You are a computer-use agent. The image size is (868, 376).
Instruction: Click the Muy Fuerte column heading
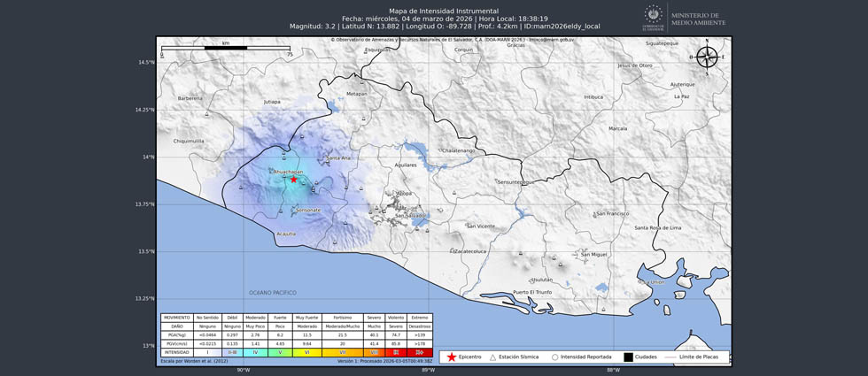click(x=306, y=318)
